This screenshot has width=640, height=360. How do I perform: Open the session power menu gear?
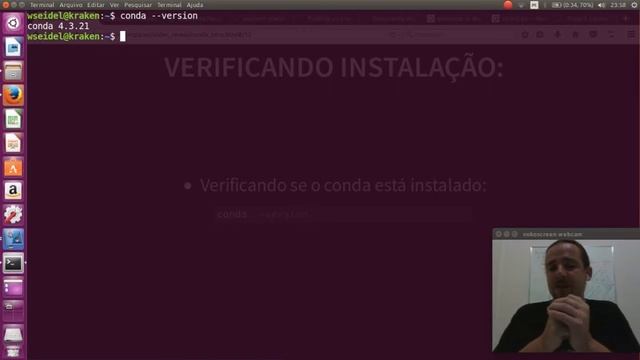coord(634,5)
